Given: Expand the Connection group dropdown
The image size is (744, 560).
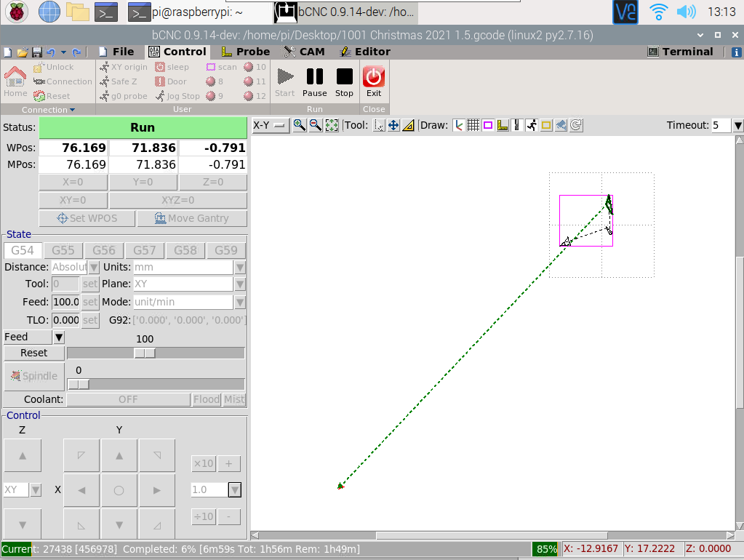Looking at the screenshot, I should 49,110.
